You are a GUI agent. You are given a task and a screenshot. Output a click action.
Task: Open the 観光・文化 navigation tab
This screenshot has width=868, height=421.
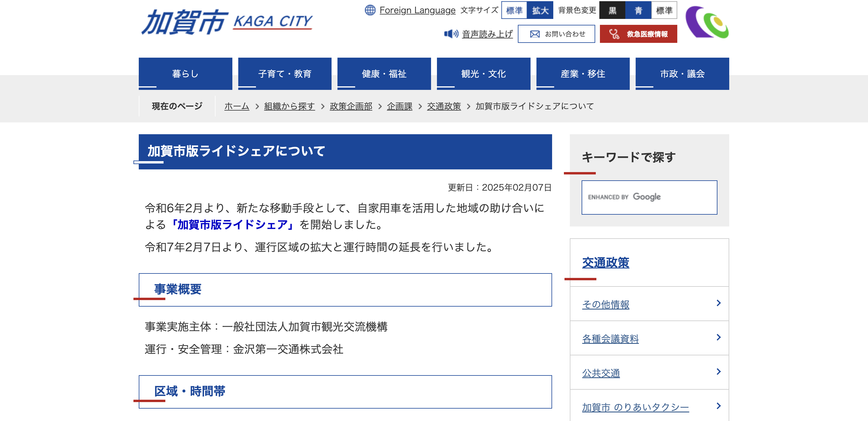point(484,74)
